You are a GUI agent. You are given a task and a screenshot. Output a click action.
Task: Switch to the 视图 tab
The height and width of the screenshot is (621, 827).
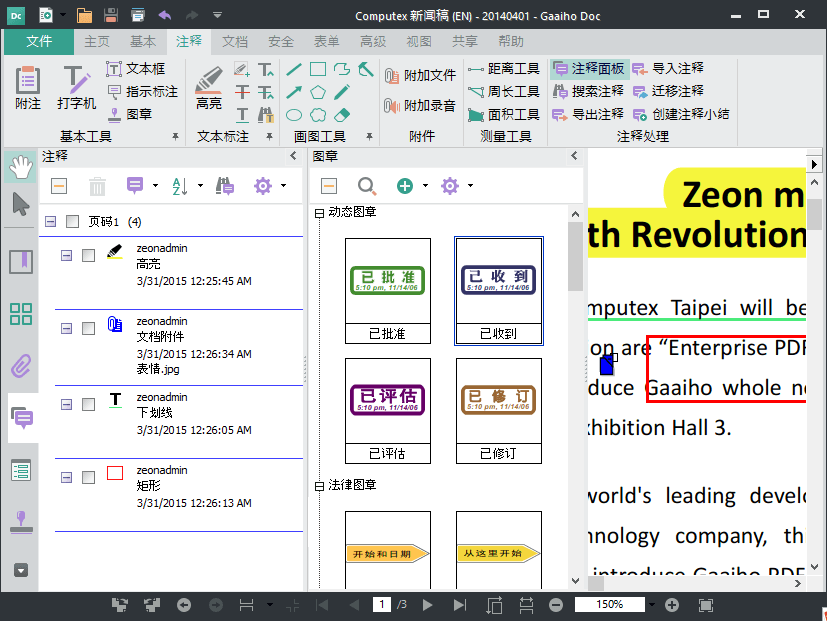(419, 42)
